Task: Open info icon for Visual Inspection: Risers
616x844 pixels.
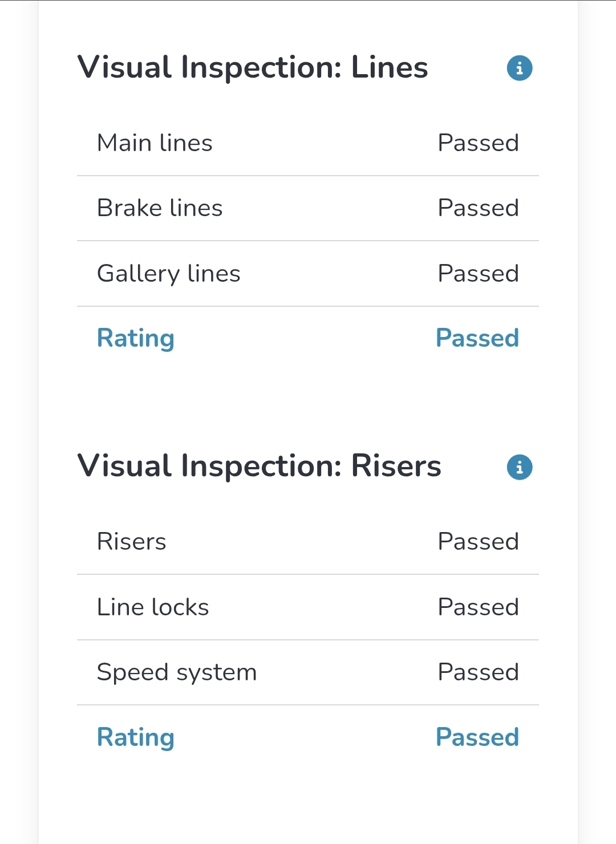Action: (x=520, y=468)
